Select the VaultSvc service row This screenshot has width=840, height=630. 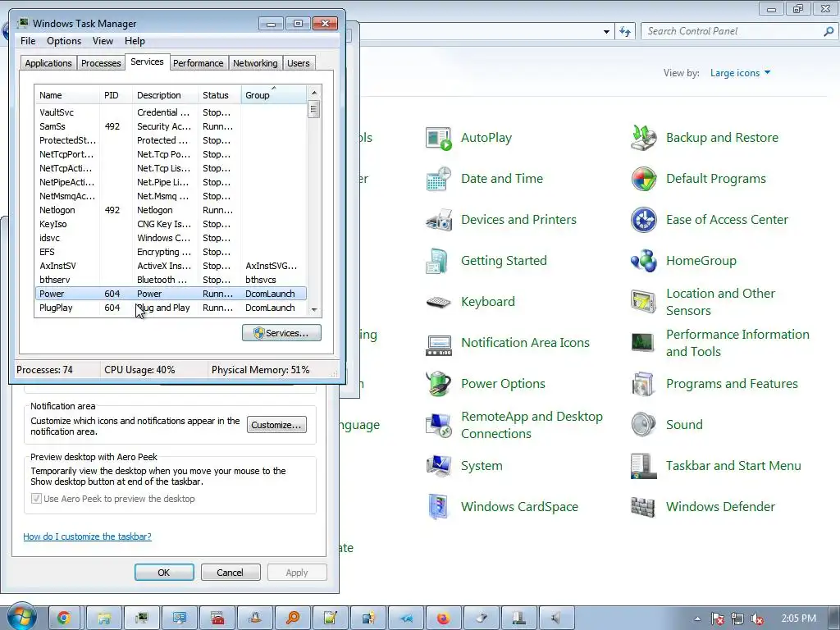pos(171,112)
